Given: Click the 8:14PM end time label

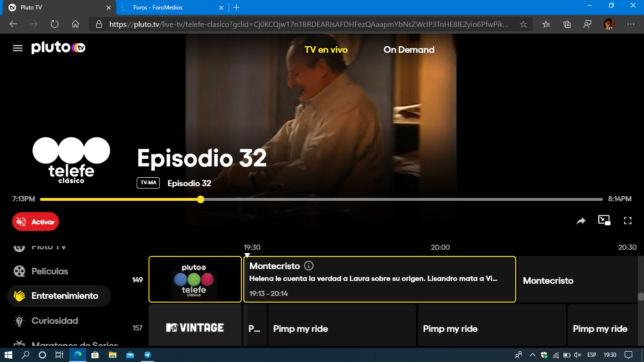Looking at the screenshot, I should point(619,199).
